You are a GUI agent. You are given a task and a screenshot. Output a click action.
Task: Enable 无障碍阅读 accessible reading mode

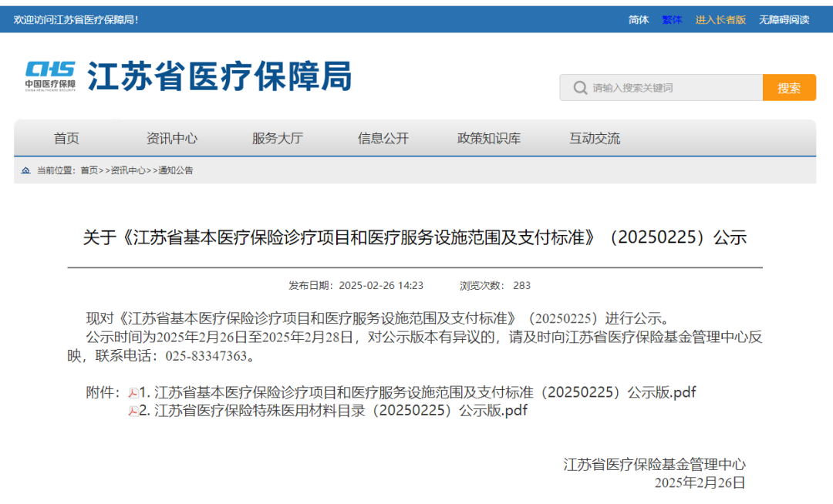pos(784,19)
